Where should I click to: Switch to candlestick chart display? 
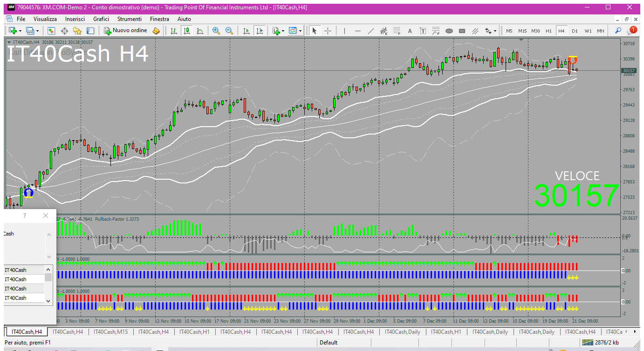coord(187,31)
